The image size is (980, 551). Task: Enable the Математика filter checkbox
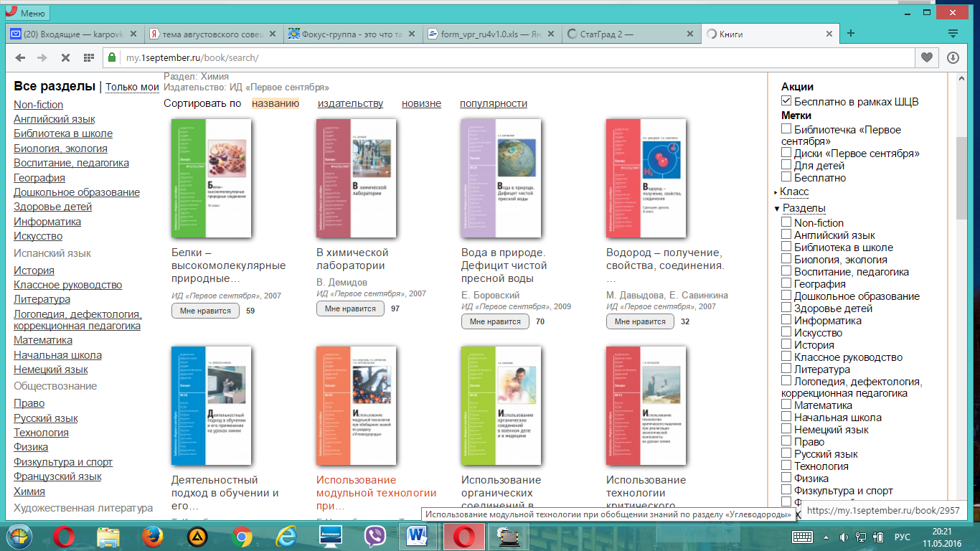[786, 405]
